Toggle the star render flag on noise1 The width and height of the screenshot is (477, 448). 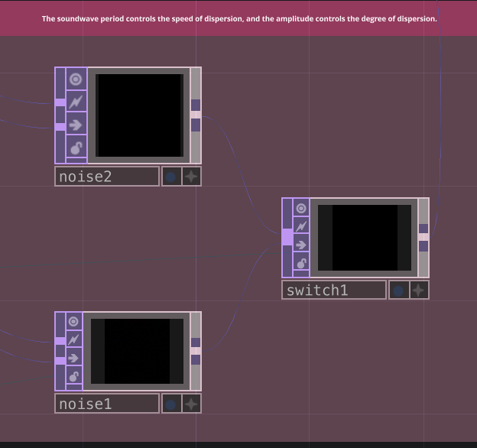(191, 404)
